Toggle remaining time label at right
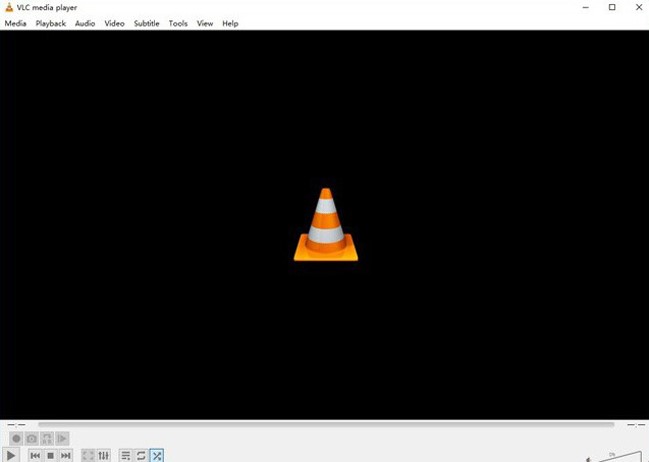This screenshot has height=462, width=649. coord(636,425)
